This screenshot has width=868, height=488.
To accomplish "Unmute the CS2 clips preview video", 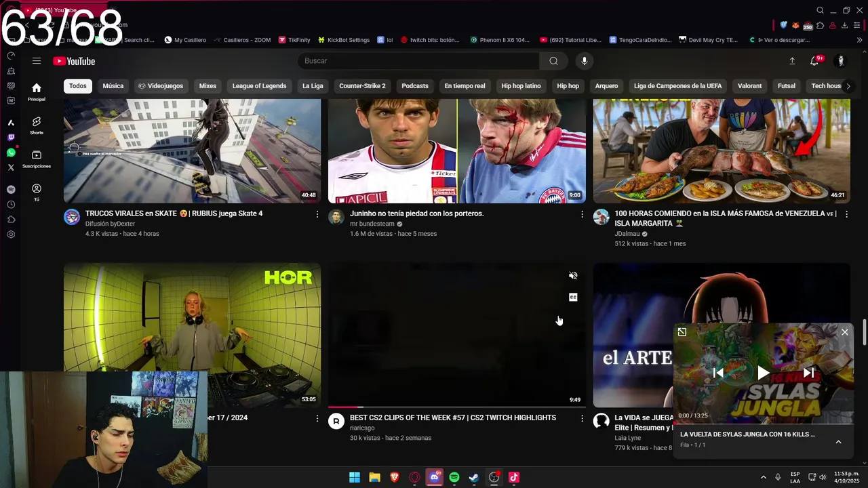I will [x=573, y=276].
